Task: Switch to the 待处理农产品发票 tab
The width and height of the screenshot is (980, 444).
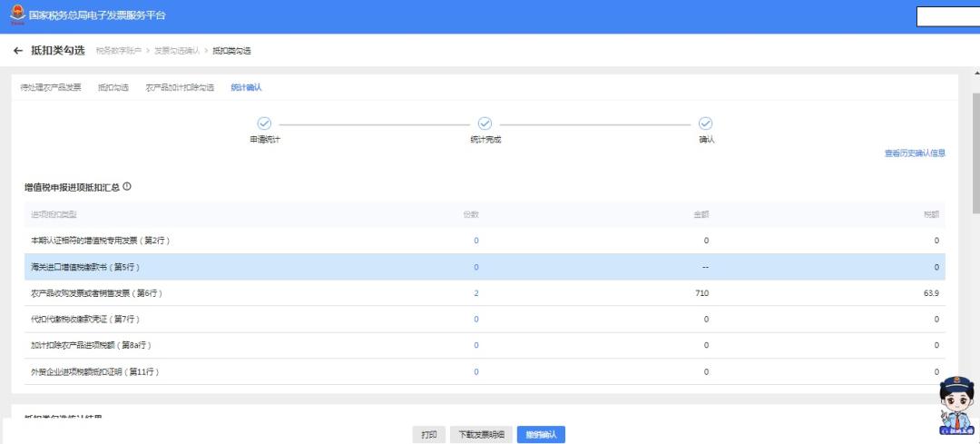Action: [51, 87]
